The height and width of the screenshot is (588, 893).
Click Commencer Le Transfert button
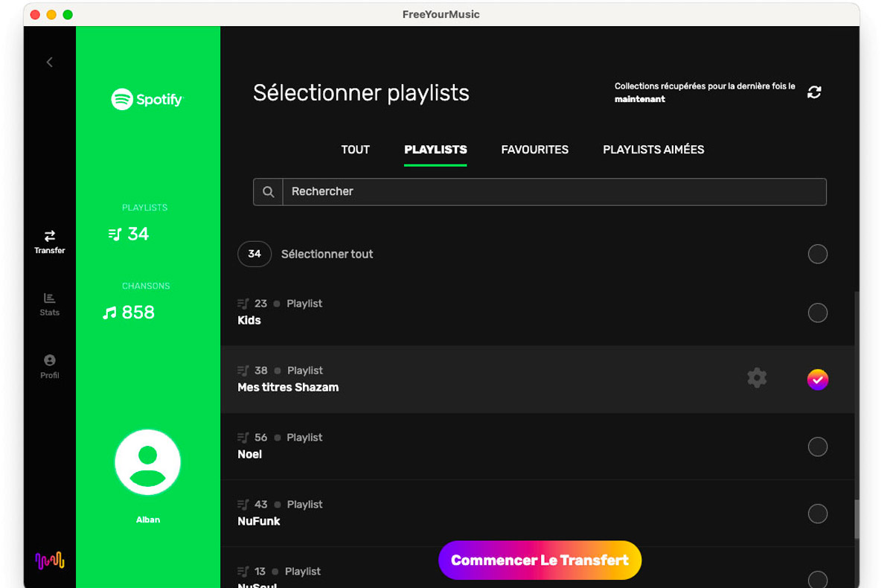[540, 560]
